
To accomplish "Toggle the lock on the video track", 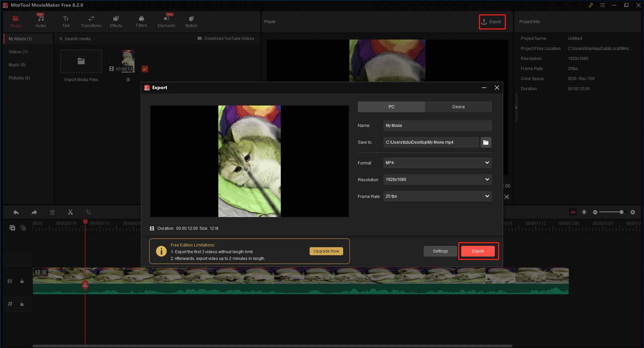I will pyautogui.click(x=22, y=281).
